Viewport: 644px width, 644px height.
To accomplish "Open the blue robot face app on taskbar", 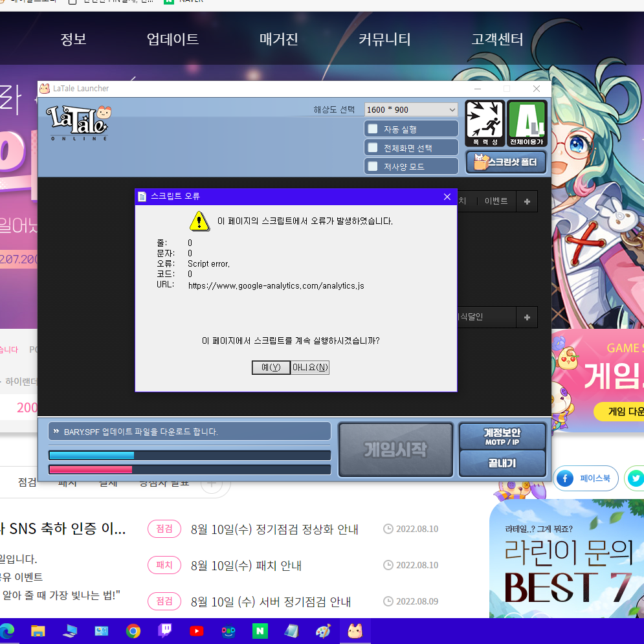I will pyautogui.click(x=228, y=630).
